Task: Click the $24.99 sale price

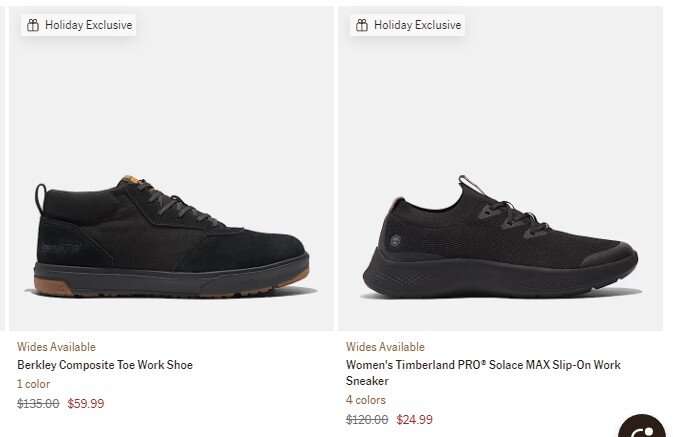Action: 415,420
